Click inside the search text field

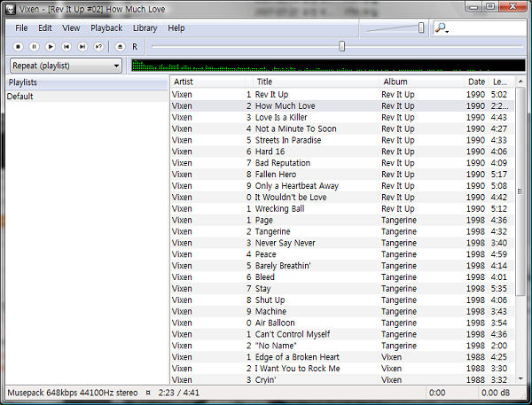pyautogui.click(x=488, y=27)
